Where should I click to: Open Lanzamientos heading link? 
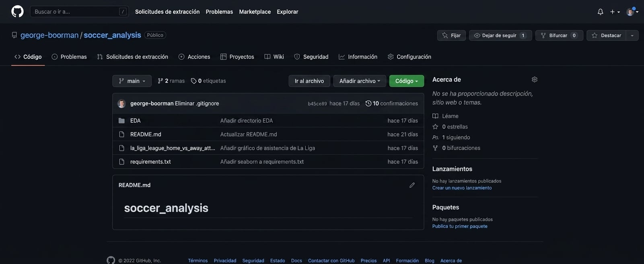click(452, 169)
